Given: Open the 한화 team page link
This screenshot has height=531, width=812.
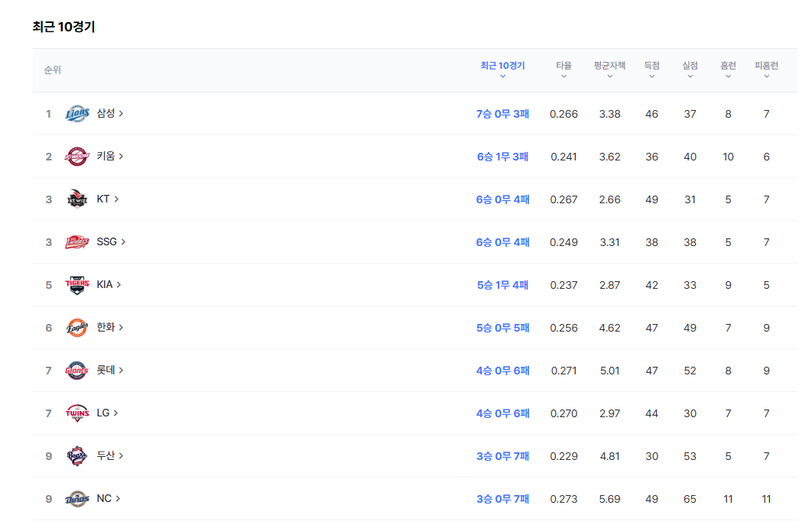Looking at the screenshot, I should click(x=110, y=327).
